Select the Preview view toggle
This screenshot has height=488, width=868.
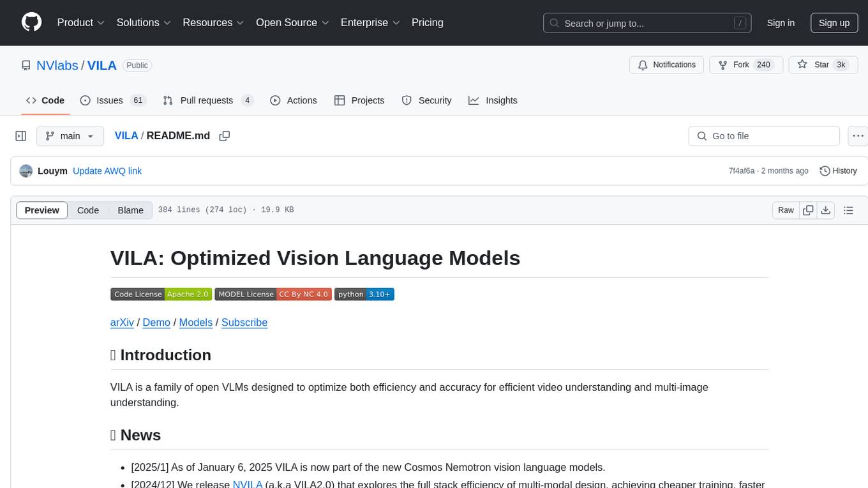[x=42, y=210]
